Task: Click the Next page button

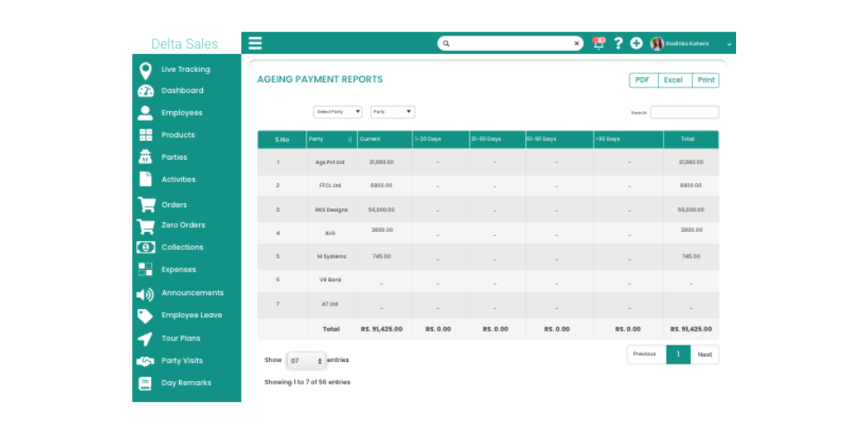Action: pyautogui.click(x=705, y=354)
